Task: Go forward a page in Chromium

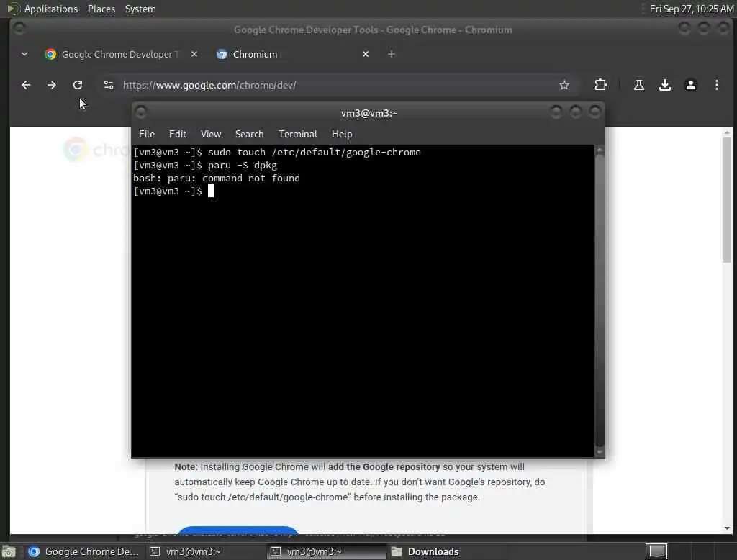Action: pyautogui.click(x=52, y=85)
